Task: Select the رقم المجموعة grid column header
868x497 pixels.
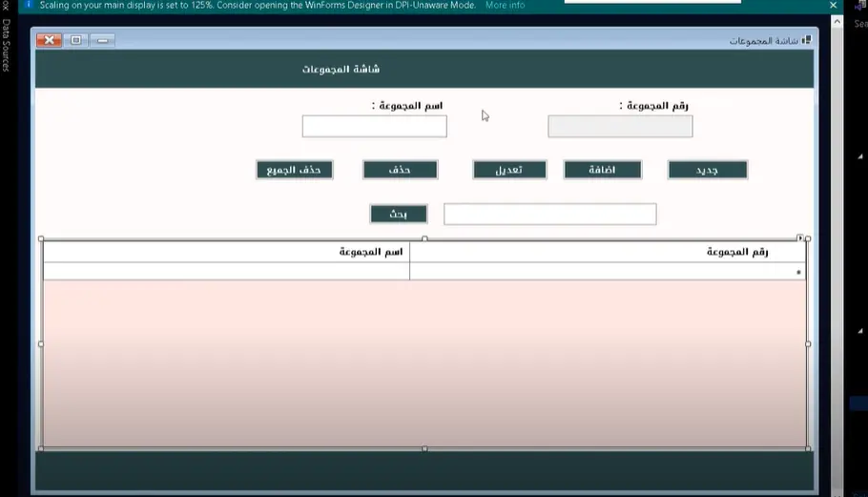Action: [608, 252]
